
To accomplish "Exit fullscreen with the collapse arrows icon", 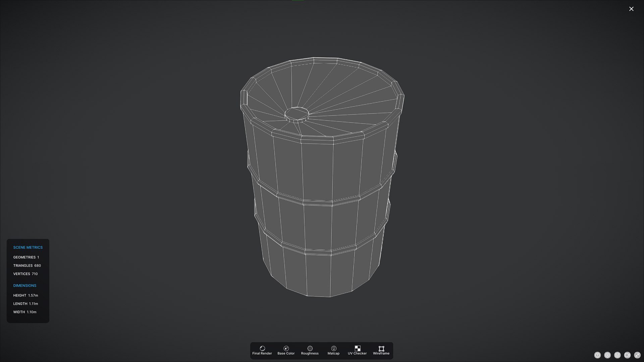I will 637,355.
